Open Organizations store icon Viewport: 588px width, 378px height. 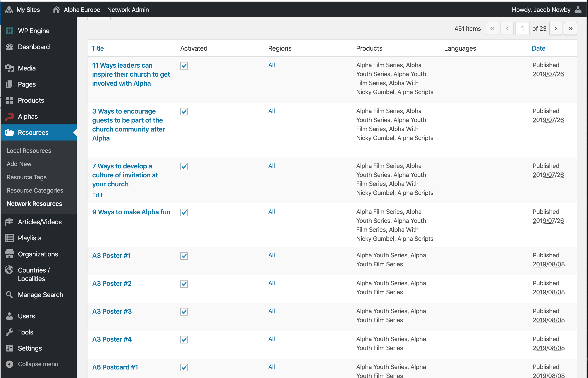tap(9, 254)
